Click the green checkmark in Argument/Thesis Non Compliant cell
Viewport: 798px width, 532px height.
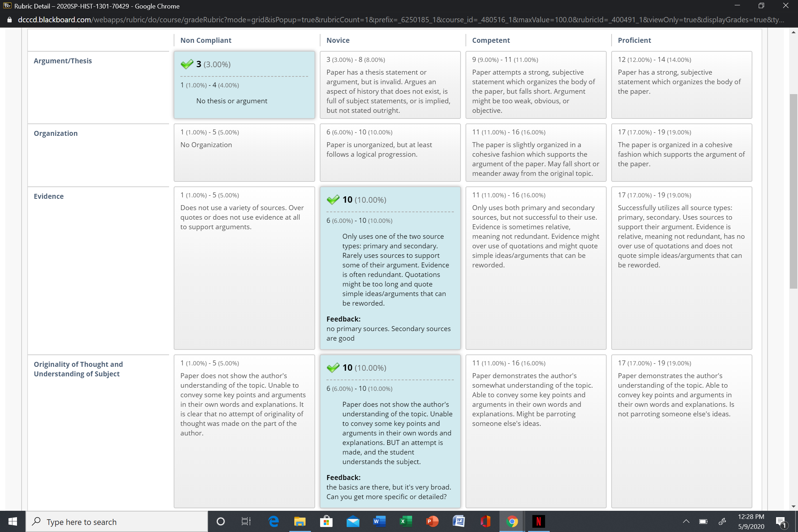pos(187,64)
